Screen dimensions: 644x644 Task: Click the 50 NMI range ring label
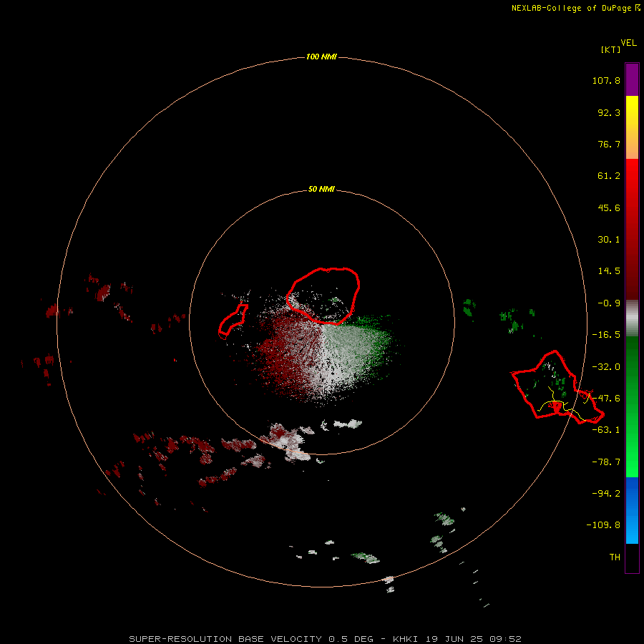click(x=321, y=190)
